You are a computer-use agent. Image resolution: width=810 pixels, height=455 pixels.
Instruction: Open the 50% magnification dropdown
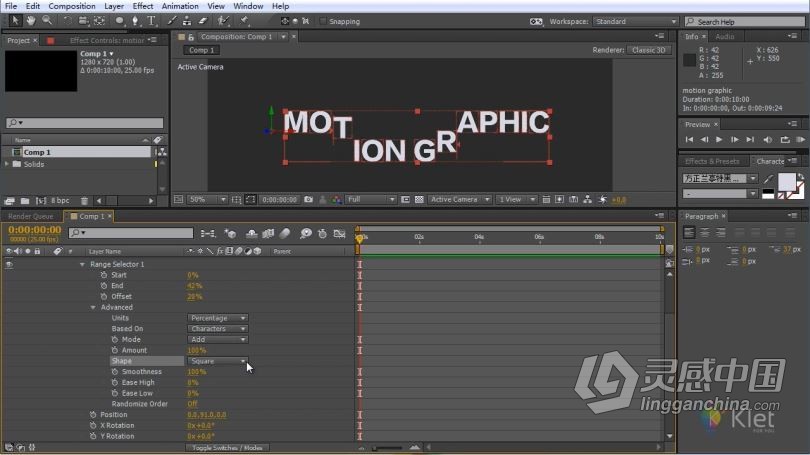tap(206, 199)
